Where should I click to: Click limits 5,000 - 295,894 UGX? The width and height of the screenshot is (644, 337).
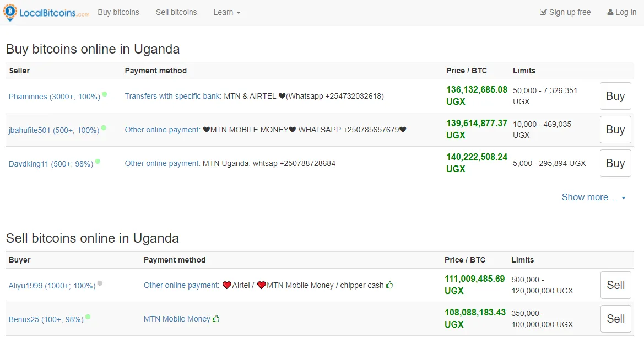tap(549, 163)
